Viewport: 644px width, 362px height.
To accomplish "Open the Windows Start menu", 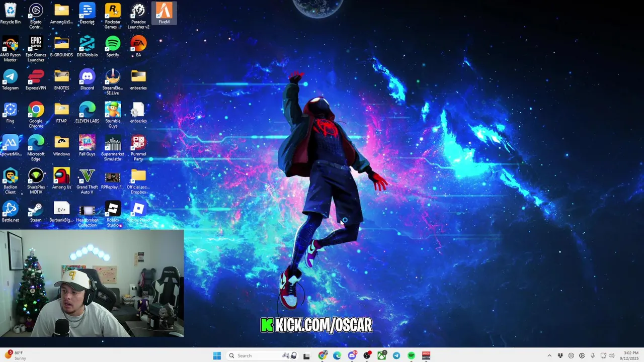I will click(x=217, y=355).
